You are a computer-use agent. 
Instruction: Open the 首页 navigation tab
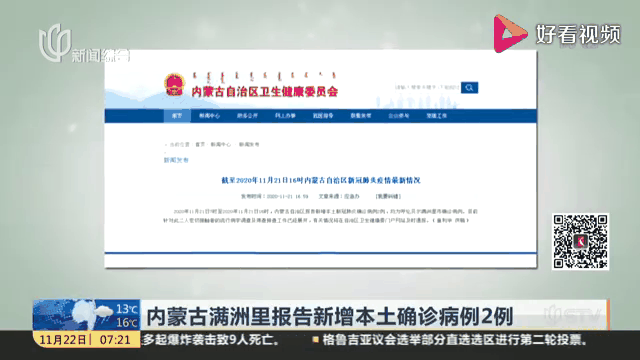(177, 116)
